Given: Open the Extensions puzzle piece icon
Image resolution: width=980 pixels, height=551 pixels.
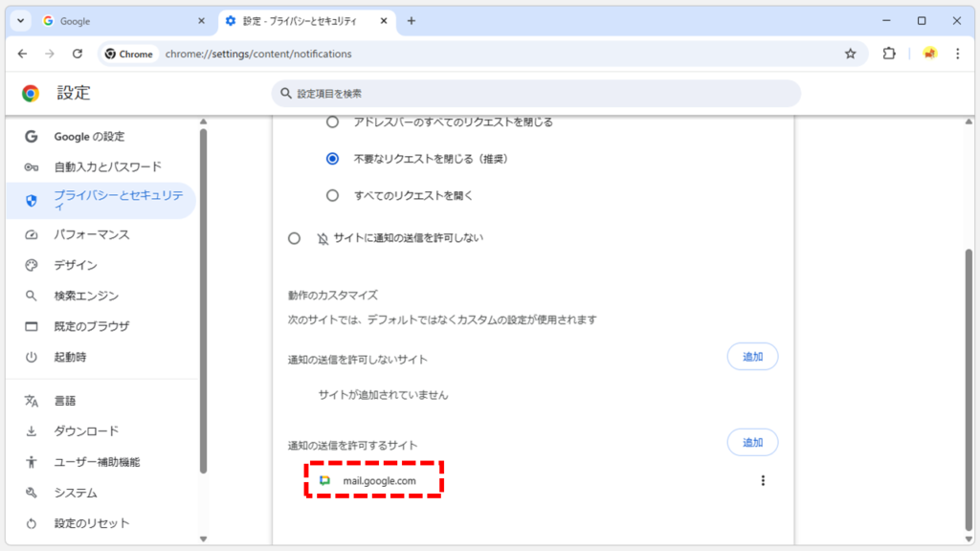Looking at the screenshot, I should coord(889,54).
